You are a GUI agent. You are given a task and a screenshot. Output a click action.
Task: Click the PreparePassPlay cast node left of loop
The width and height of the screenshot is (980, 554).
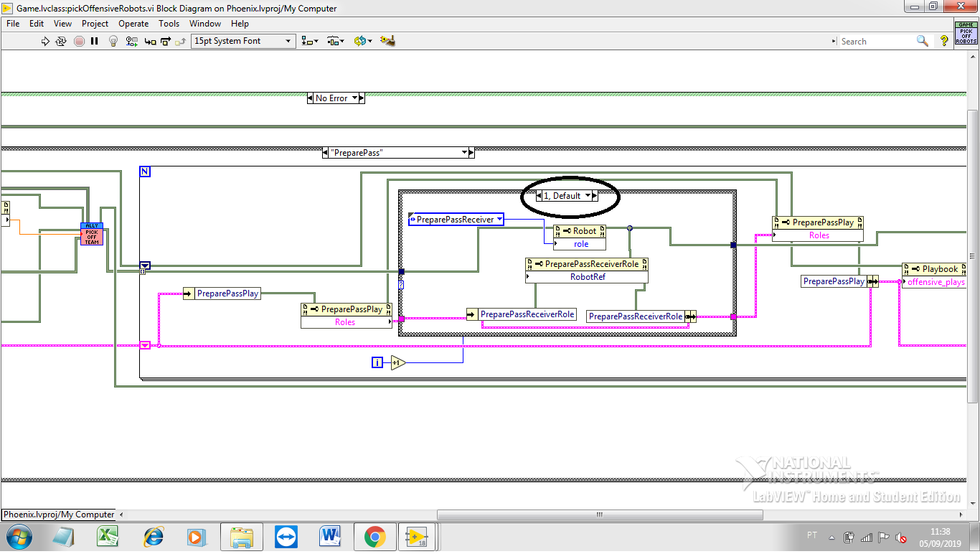click(222, 294)
